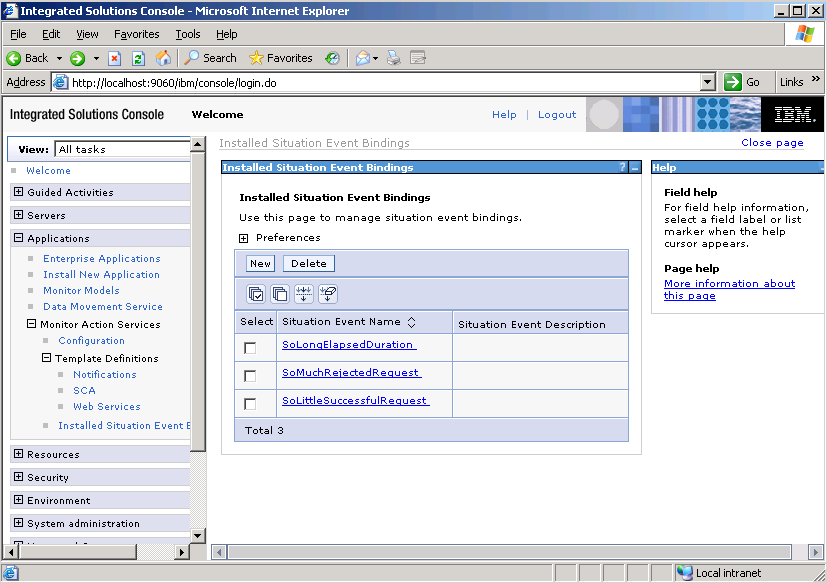The height and width of the screenshot is (583, 827).
Task: Expand the Servers navigation group
Action: (18, 215)
